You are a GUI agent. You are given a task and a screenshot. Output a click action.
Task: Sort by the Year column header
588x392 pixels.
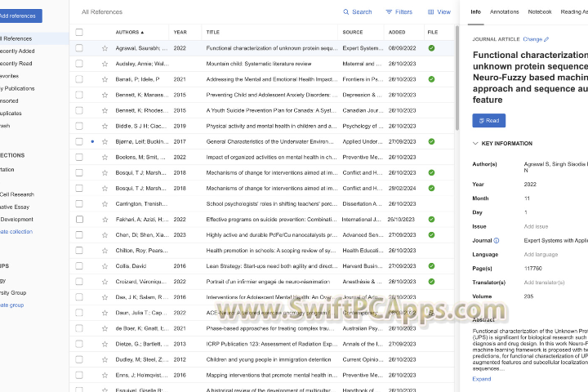point(180,33)
